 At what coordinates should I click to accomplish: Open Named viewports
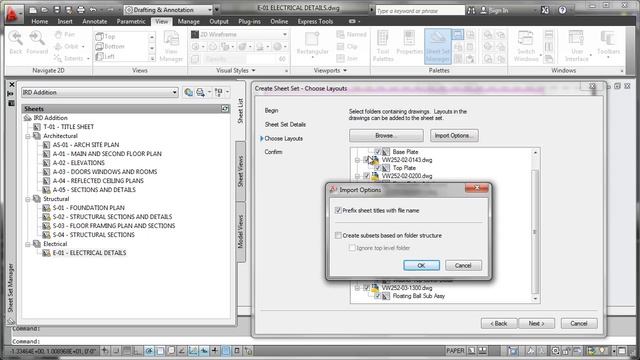(x=351, y=35)
